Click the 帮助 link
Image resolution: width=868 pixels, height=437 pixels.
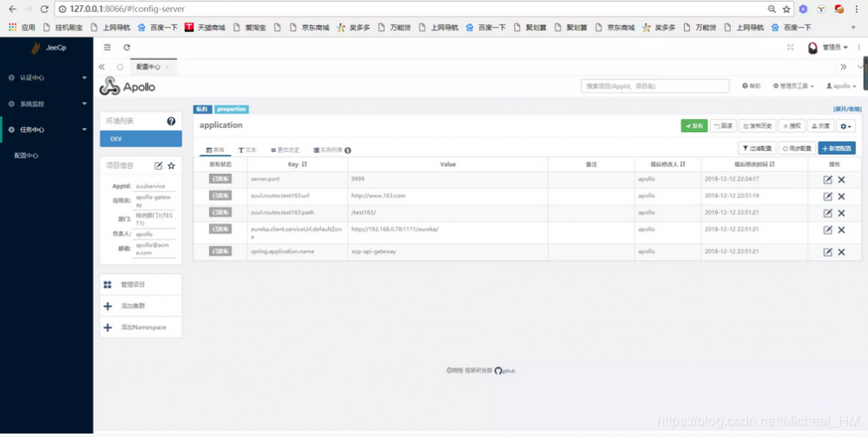click(751, 86)
